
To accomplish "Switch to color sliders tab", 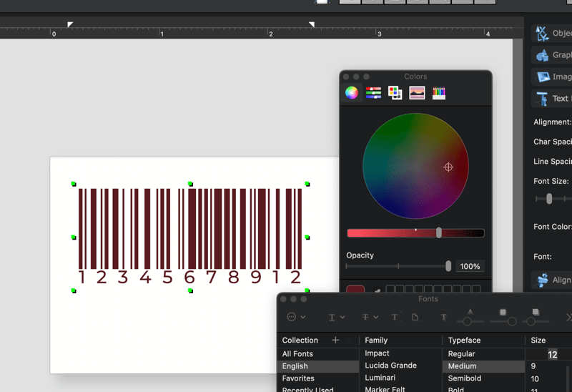I will pos(373,93).
